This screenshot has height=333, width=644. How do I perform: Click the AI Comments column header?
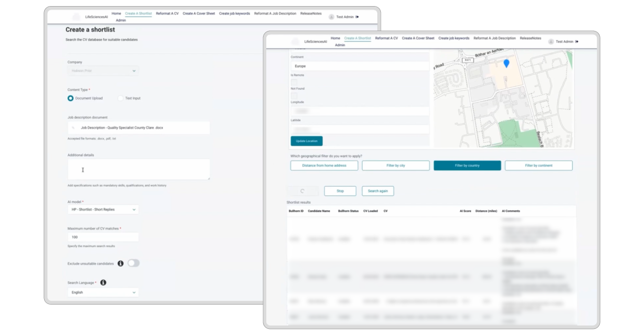pos(511,211)
